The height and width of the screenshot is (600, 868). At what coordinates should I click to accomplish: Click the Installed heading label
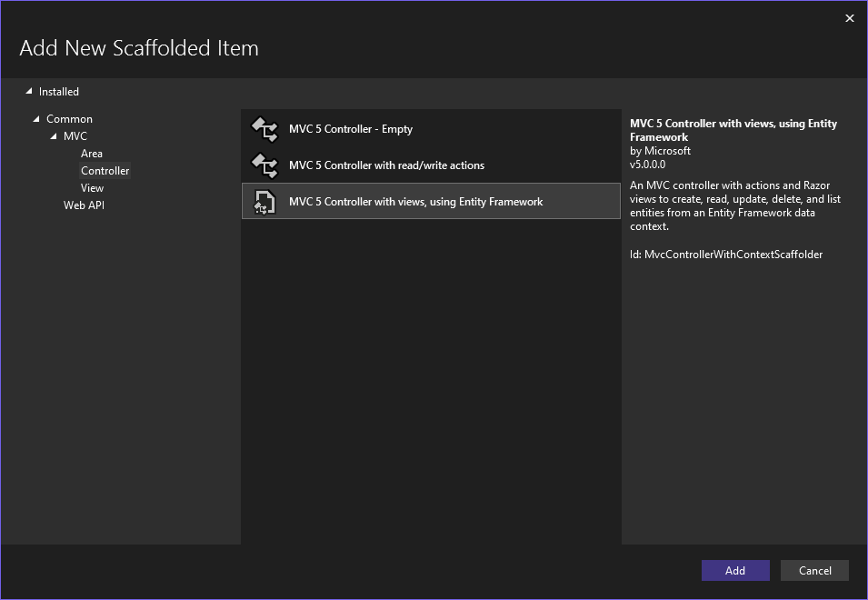pos(59,92)
